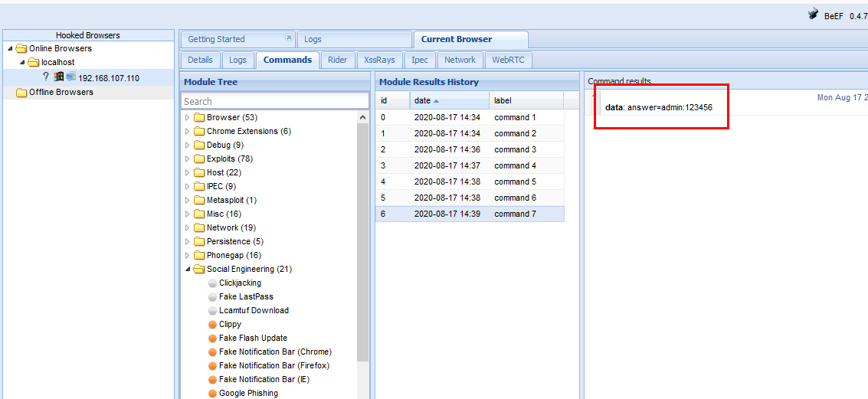Expand the Network (19) category arrow
The image size is (868, 399).
(x=187, y=228)
